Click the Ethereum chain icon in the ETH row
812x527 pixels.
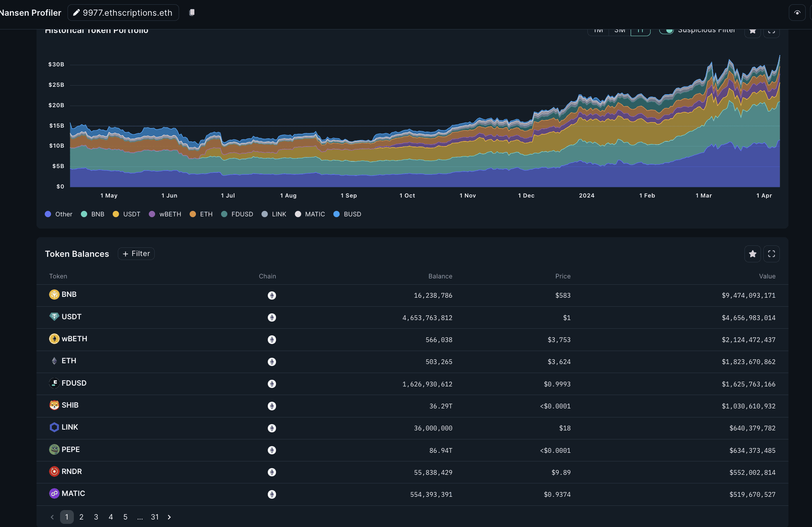tap(272, 362)
